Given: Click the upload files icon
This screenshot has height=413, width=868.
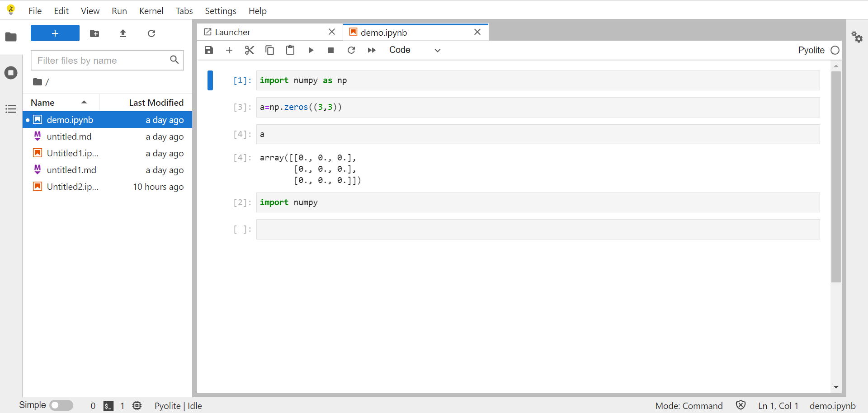Looking at the screenshot, I should [x=123, y=33].
